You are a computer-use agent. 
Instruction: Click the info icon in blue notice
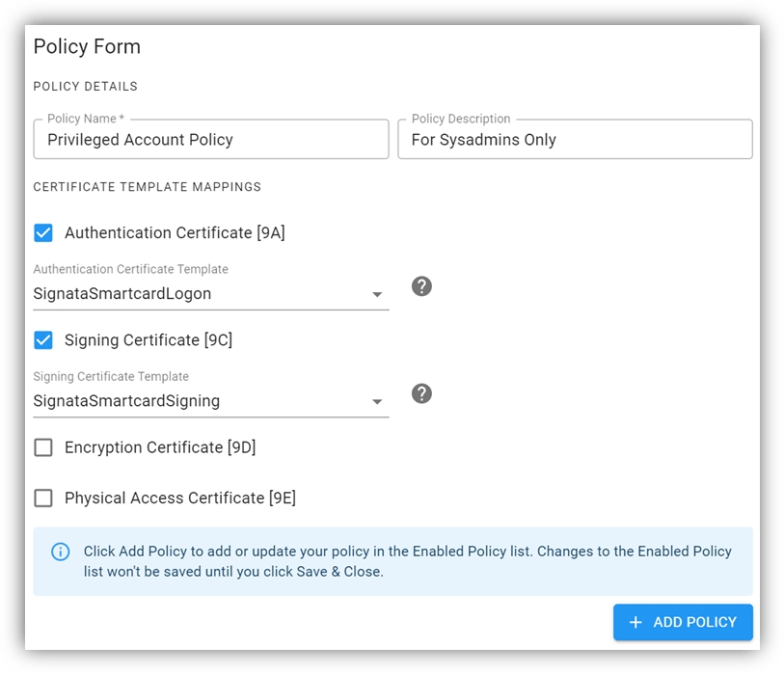(61, 552)
